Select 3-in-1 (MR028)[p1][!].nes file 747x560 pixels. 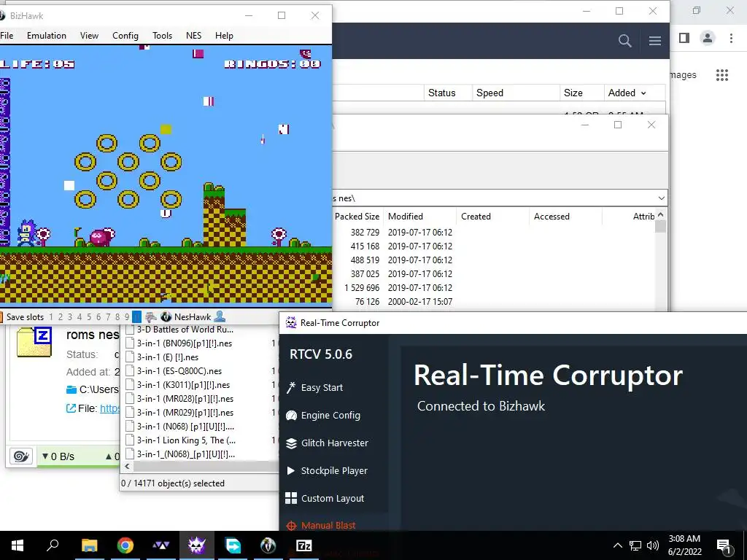[x=185, y=399]
